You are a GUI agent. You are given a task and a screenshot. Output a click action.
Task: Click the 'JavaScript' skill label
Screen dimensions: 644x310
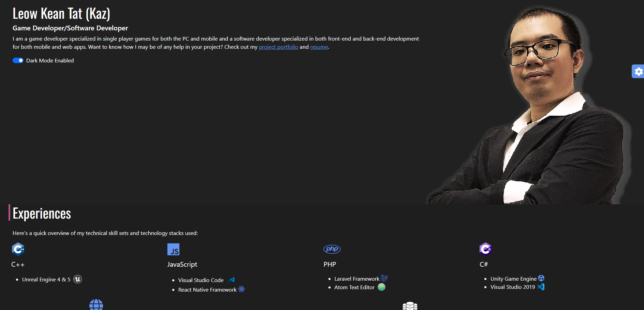click(182, 264)
